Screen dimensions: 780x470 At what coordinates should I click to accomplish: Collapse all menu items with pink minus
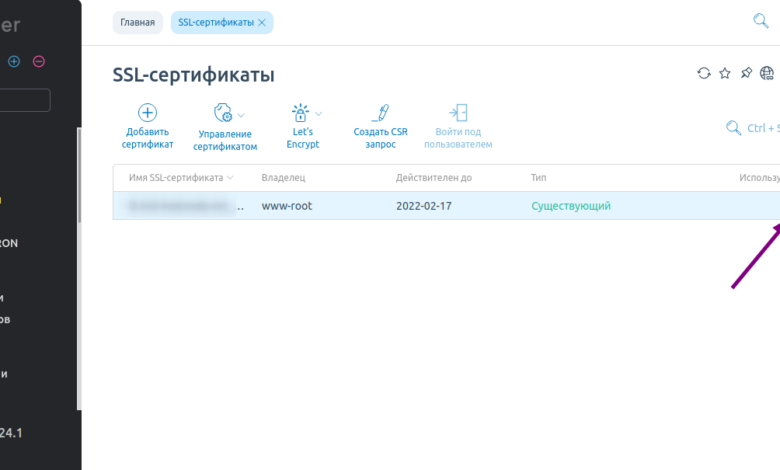39,61
